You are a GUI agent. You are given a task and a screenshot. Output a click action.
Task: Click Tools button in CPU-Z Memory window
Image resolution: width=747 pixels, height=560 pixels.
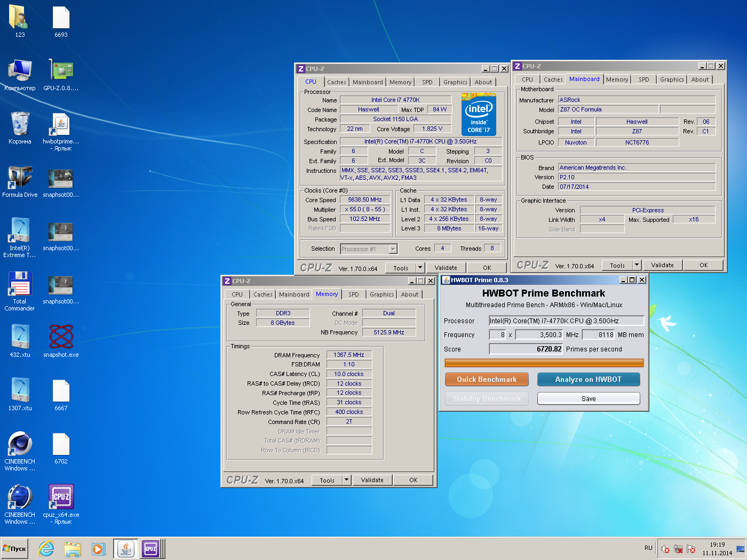[327, 480]
